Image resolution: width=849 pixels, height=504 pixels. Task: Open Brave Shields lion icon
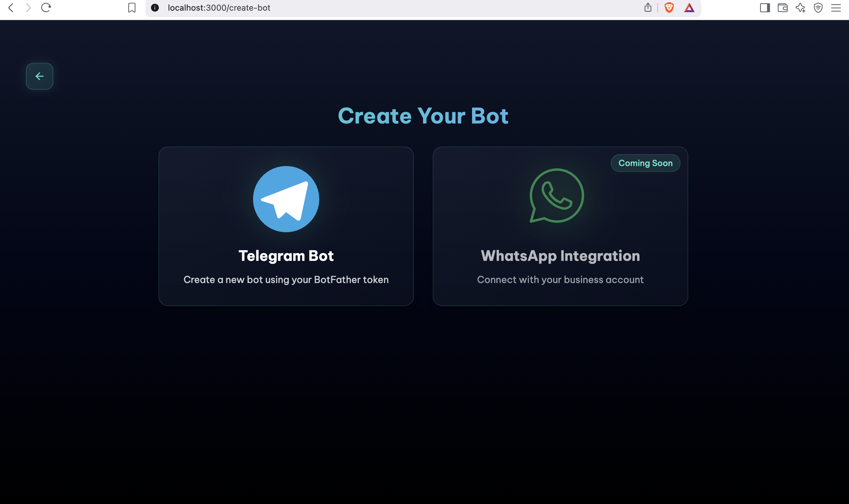(x=669, y=7)
